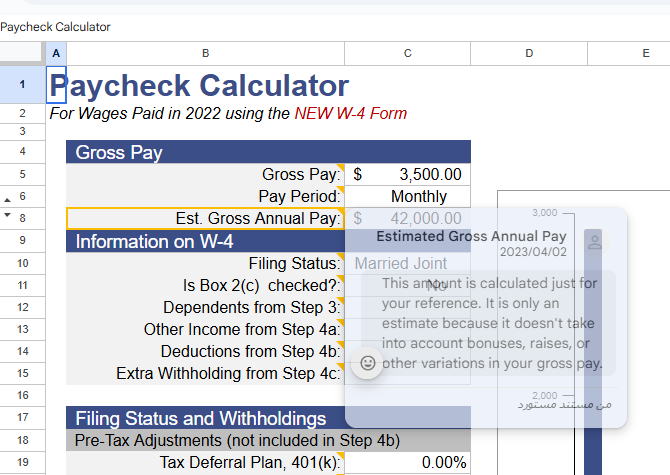Click the emoji reaction icon in the note popup
The height and width of the screenshot is (475, 670).
coord(367,363)
